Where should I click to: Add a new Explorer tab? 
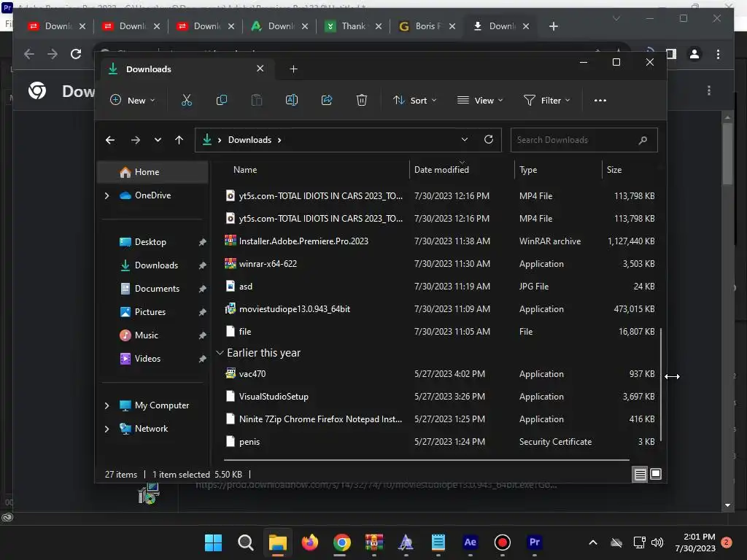click(293, 69)
